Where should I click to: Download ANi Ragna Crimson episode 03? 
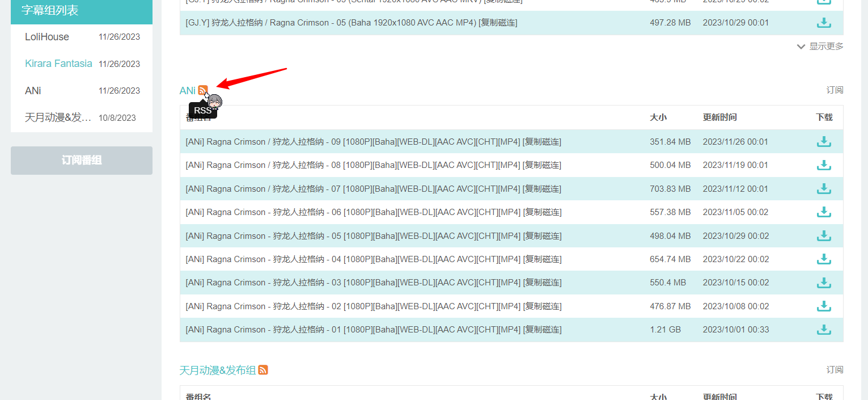click(824, 283)
